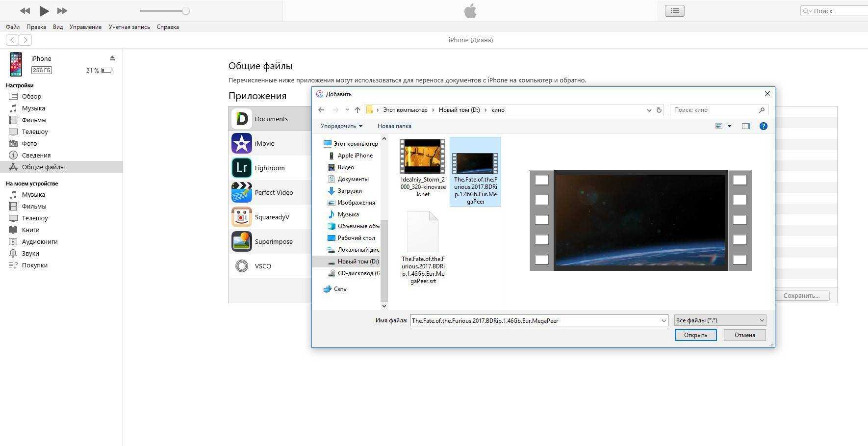The height and width of the screenshot is (446, 868).
Task: Open the dialog help question mark icon
Action: point(763,126)
